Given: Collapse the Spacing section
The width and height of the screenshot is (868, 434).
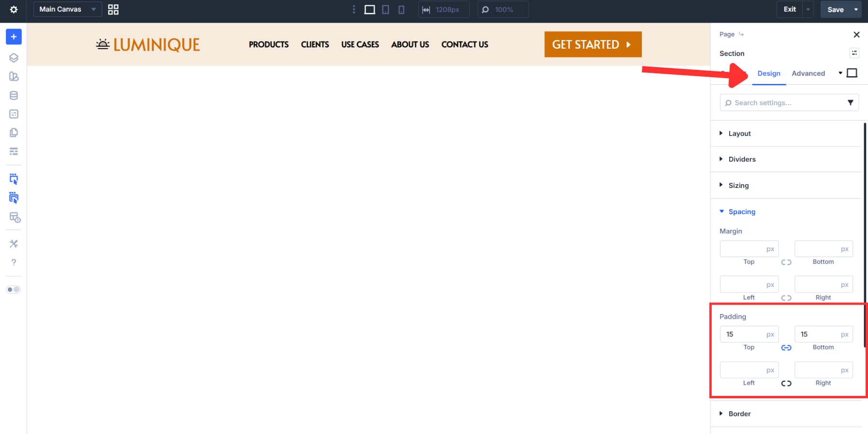Looking at the screenshot, I should click(741, 211).
